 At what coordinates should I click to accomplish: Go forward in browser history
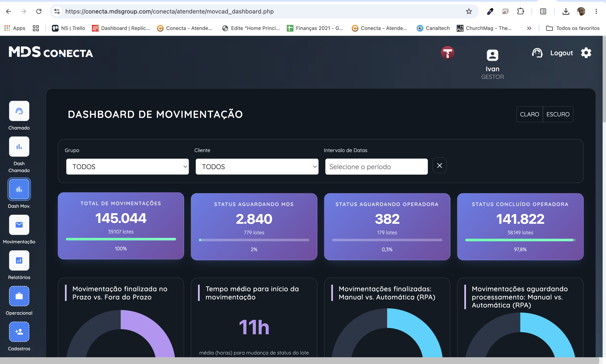click(x=24, y=11)
